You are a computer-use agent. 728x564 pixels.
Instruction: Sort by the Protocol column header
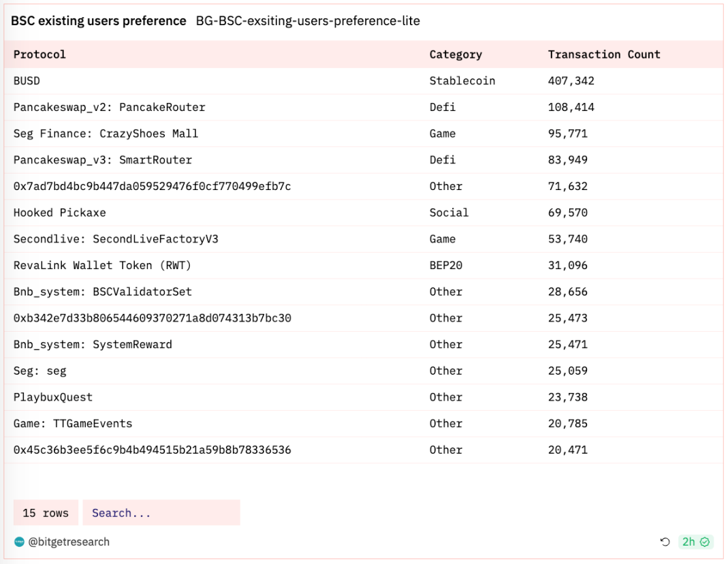39,54
